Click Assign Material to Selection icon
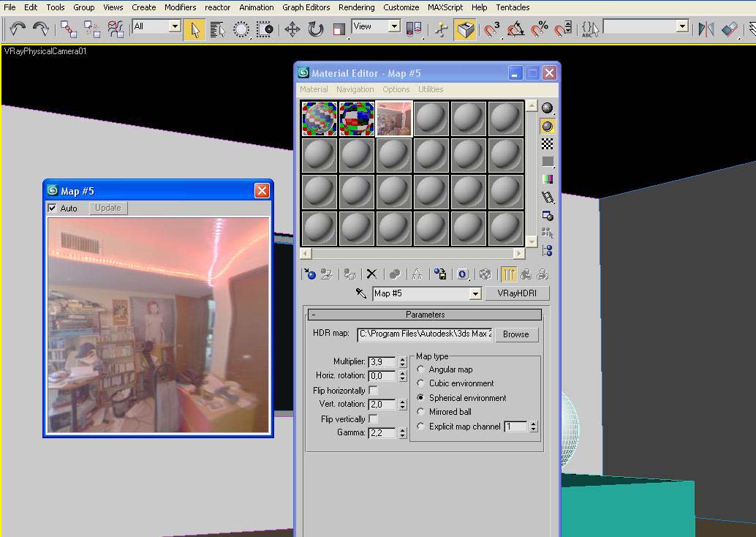The width and height of the screenshot is (756, 537). (x=349, y=274)
